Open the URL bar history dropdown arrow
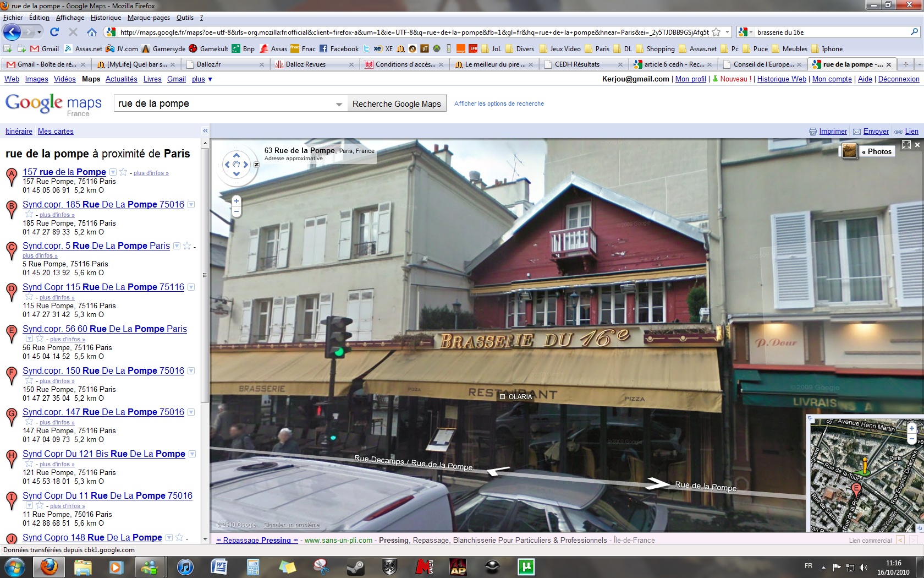 [x=727, y=32]
